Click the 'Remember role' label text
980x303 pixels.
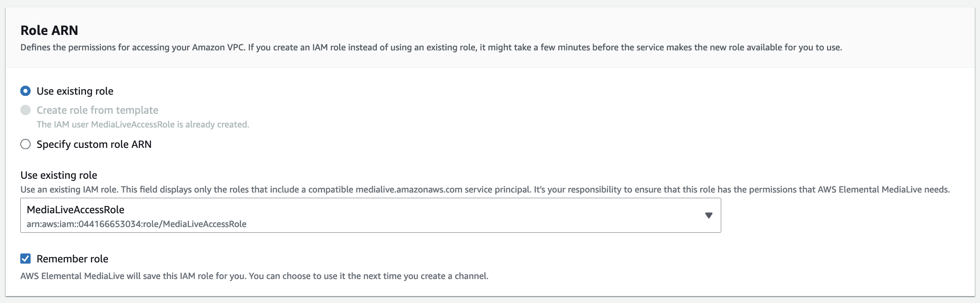coord(72,259)
